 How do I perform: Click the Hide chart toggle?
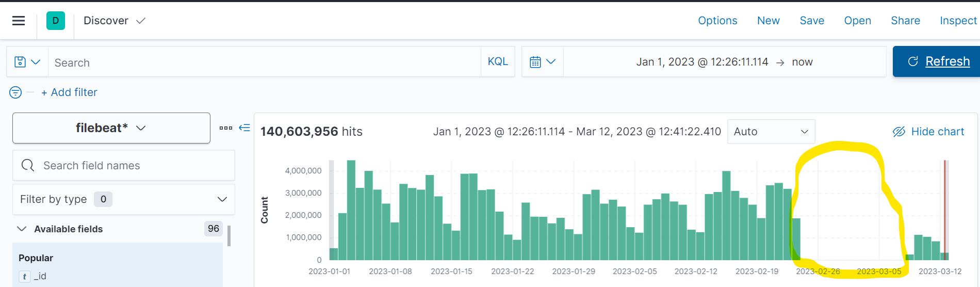pos(928,132)
